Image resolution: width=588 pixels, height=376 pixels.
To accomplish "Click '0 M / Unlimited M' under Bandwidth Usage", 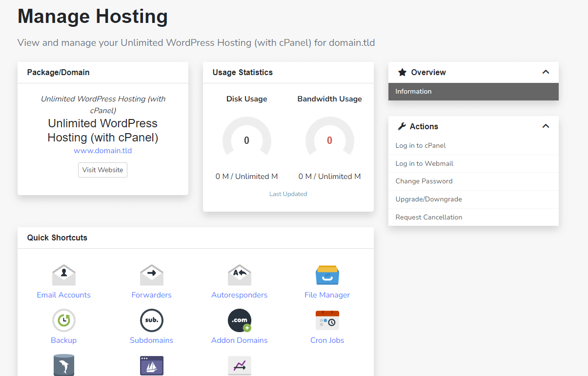I will [330, 177].
